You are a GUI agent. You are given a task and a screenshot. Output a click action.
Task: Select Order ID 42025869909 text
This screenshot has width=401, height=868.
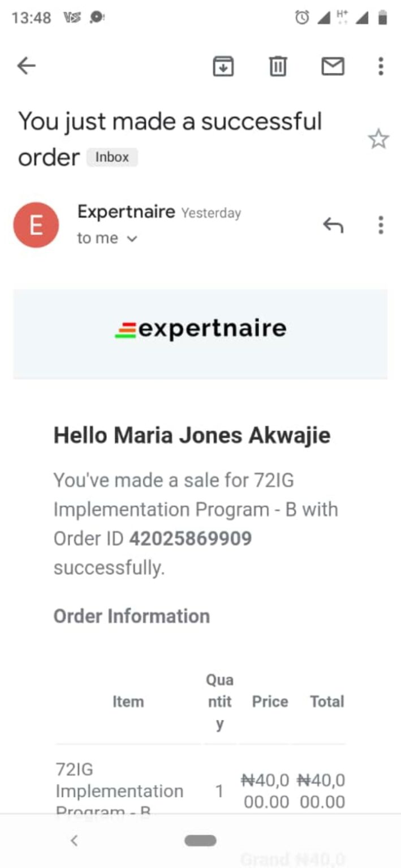pyautogui.click(x=190, y=539)
